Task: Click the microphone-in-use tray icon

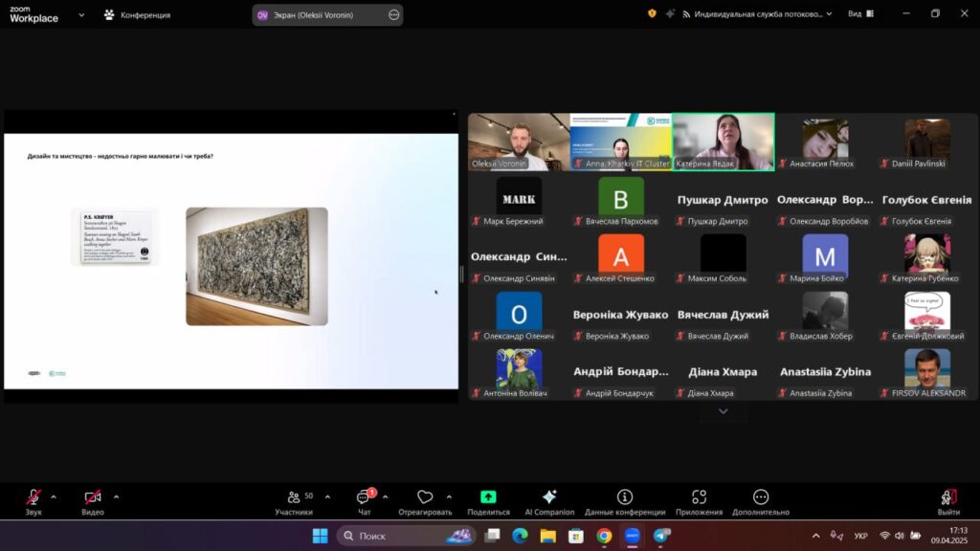Action: click(836, 536)
